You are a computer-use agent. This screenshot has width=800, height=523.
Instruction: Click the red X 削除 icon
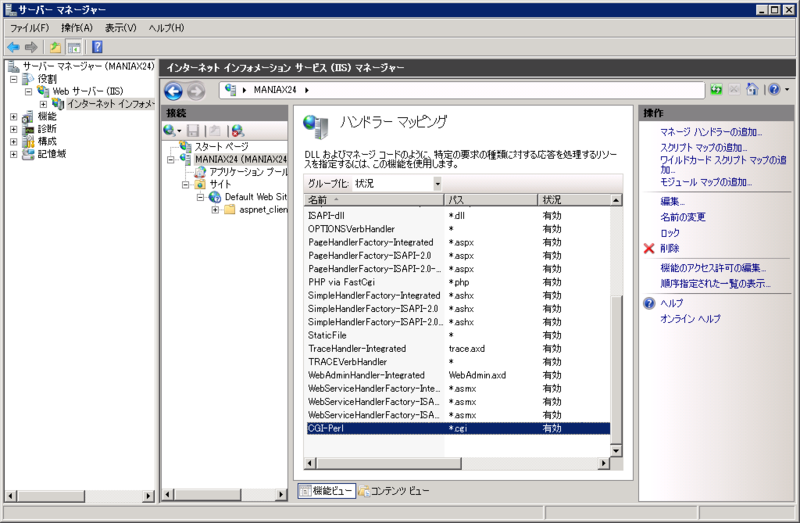coord(649,248)
